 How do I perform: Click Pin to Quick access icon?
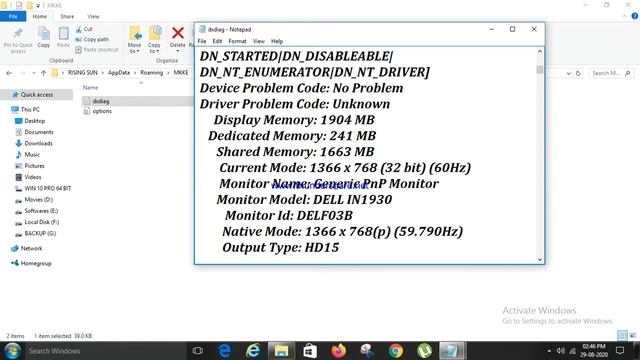[18, 33]
